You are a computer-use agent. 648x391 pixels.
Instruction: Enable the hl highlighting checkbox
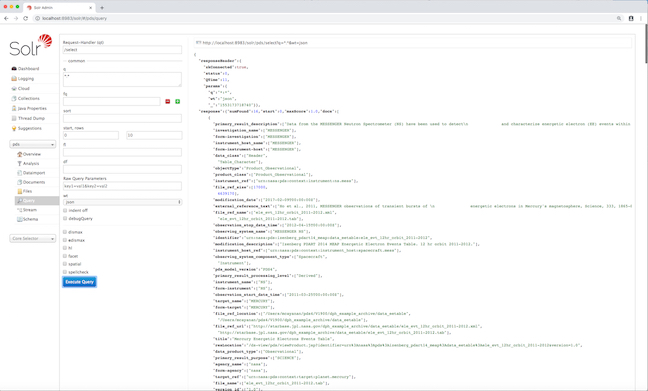tap(65, 248)
